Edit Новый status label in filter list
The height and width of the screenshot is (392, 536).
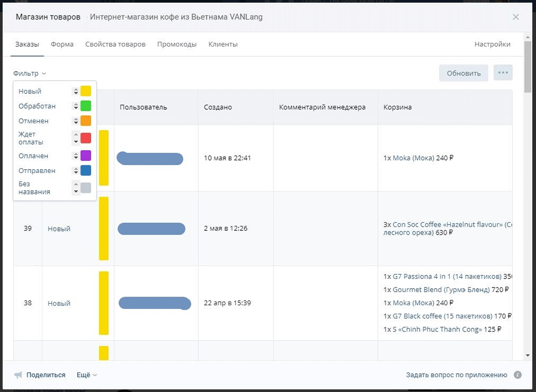[29, 91]
